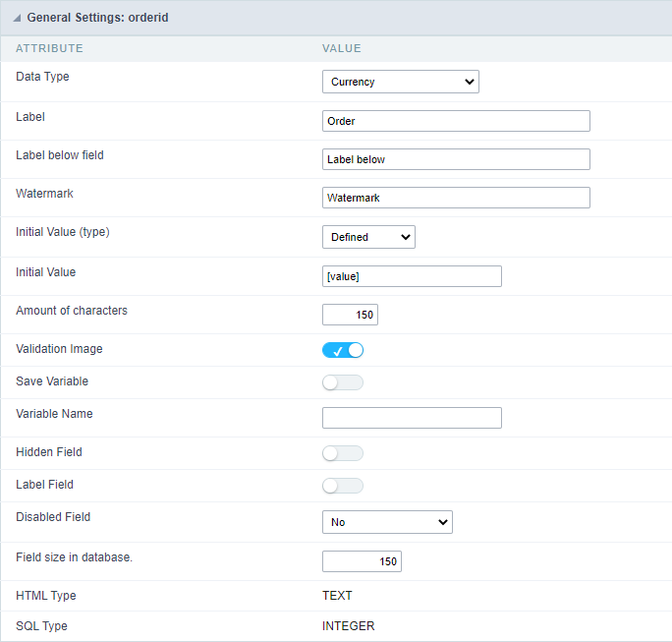This screenshot has width=672, height=642.
Task: Enable the Hidden Field toggle
Action: point(343,453)
